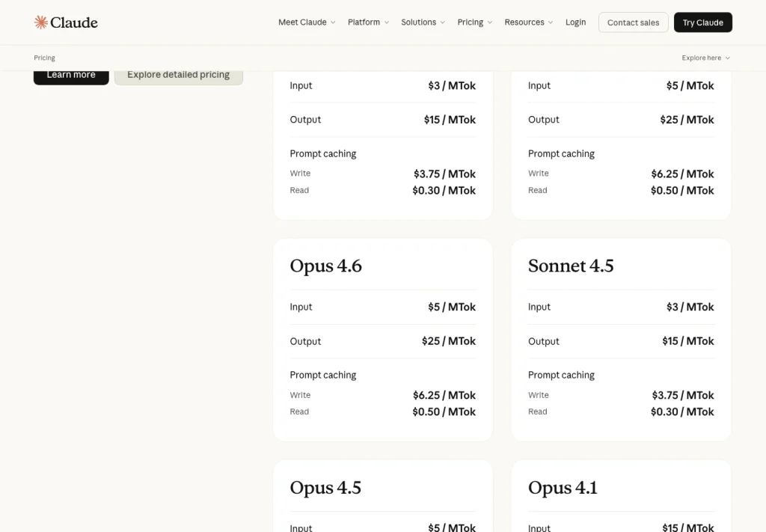The width and height of the screenshot is (766, 532).
Task: Open the Solutions navigation menu
Action: pyautogui.click(x=423, y=22)
